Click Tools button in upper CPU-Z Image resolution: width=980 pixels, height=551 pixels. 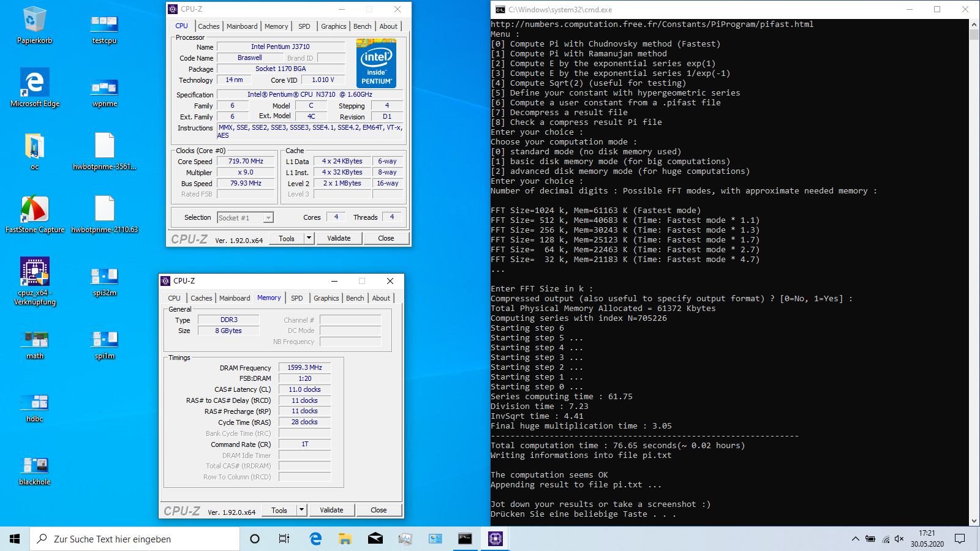point(287,238)
